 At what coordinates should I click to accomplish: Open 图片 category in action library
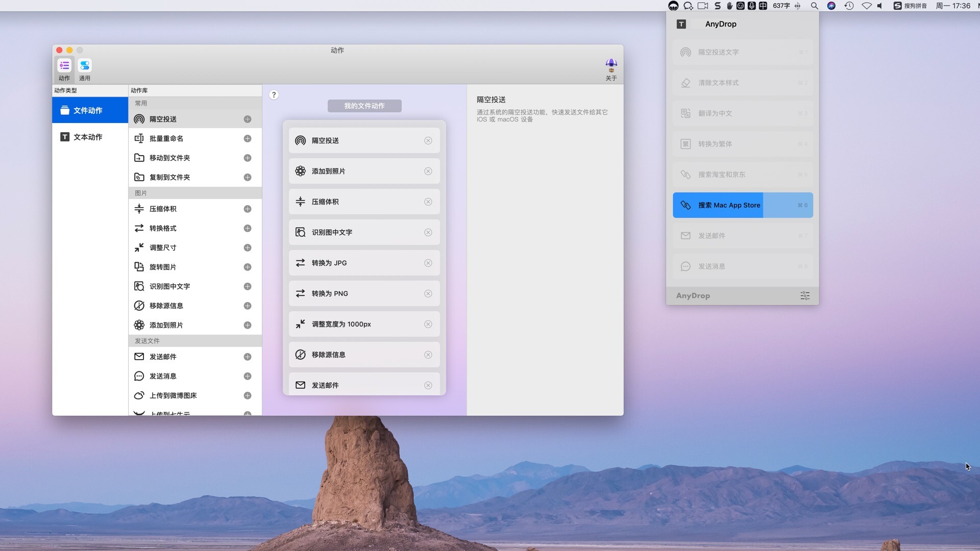[x=140, y=193]
